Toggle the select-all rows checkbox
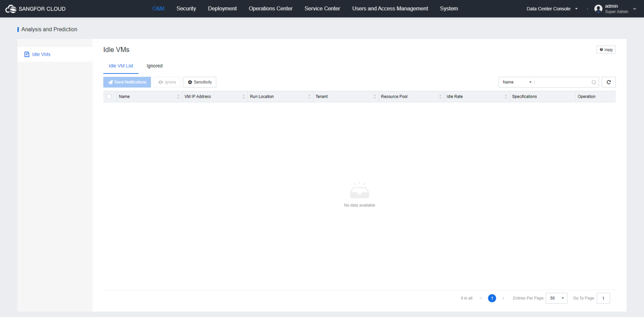644x317 pixels. point(109,96)
